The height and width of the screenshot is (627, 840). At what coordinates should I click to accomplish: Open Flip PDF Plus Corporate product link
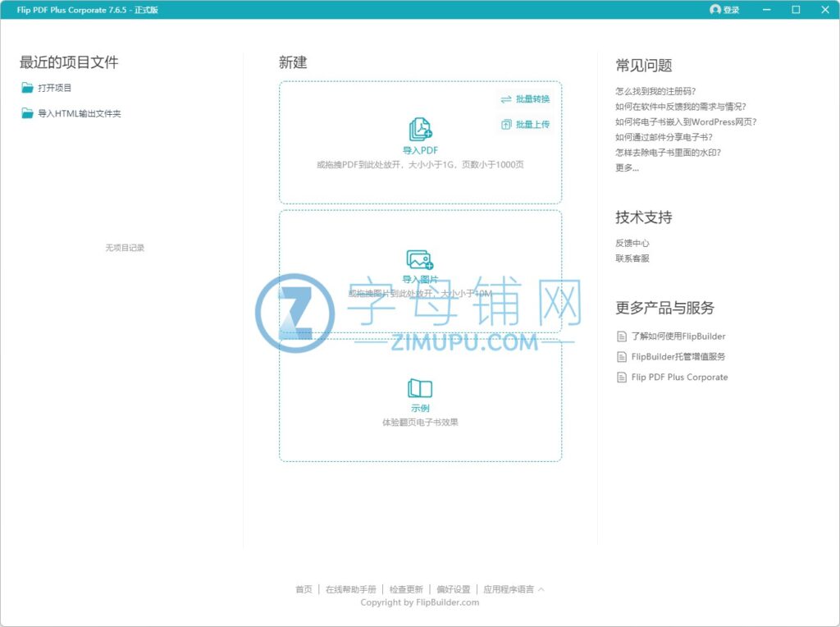(x=679, y=378)
